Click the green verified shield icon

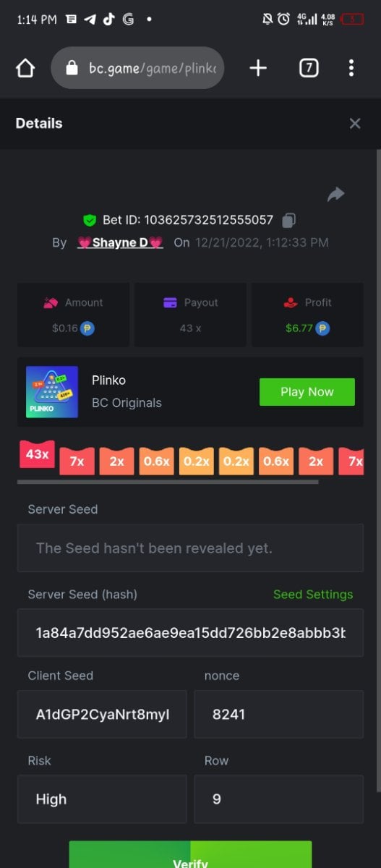pos(90,220)
